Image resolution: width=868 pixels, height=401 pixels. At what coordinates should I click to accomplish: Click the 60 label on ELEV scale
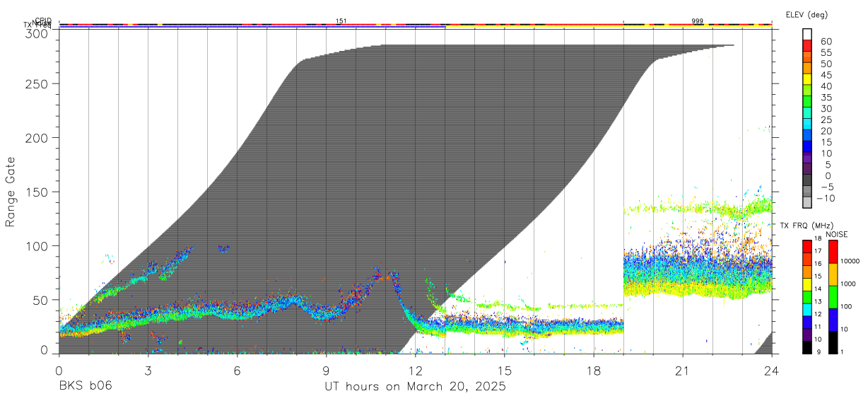826,41
